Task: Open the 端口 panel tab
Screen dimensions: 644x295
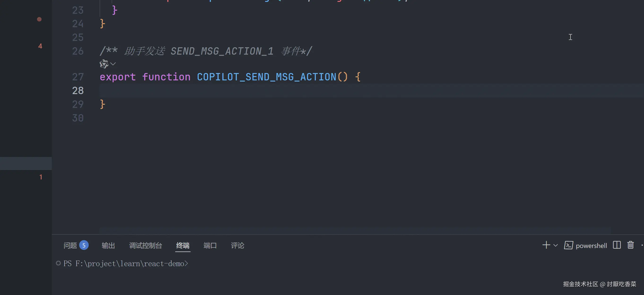Action: (210, 246)
